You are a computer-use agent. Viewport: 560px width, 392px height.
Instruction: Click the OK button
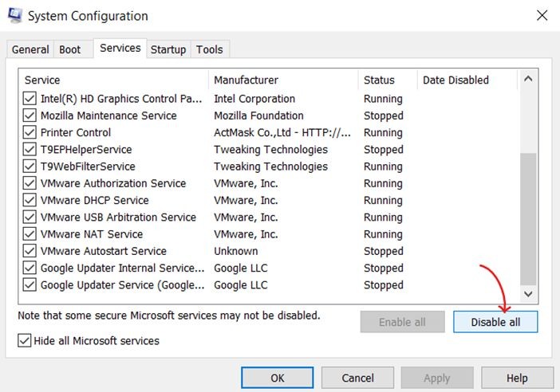tap(277, 378)
